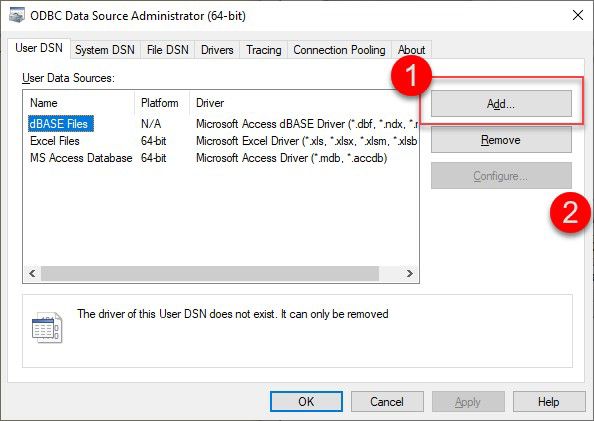Click the ODBC Administrator title bar icon
594x421 pixels.
(17, 16)
